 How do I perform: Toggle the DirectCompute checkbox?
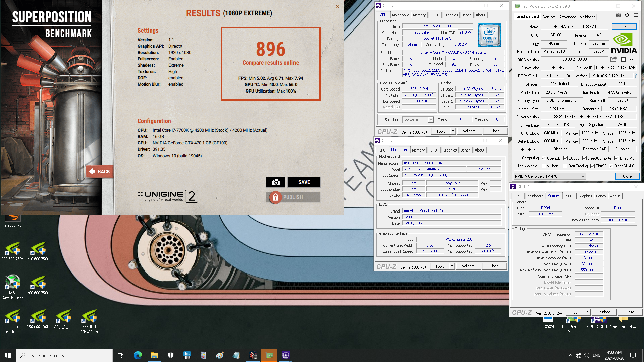pyautogui.click(x=584, y=158)
